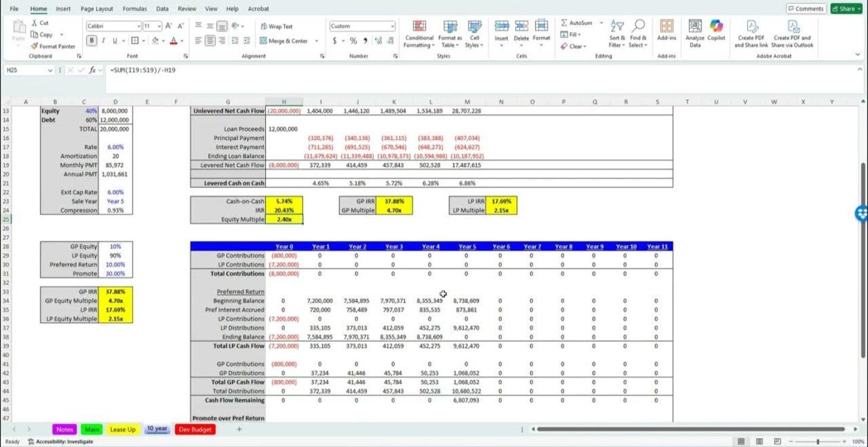The image size is (868, 447).
Task: Open the 10 year sheet tab
Action: click(x=157, y=429)
